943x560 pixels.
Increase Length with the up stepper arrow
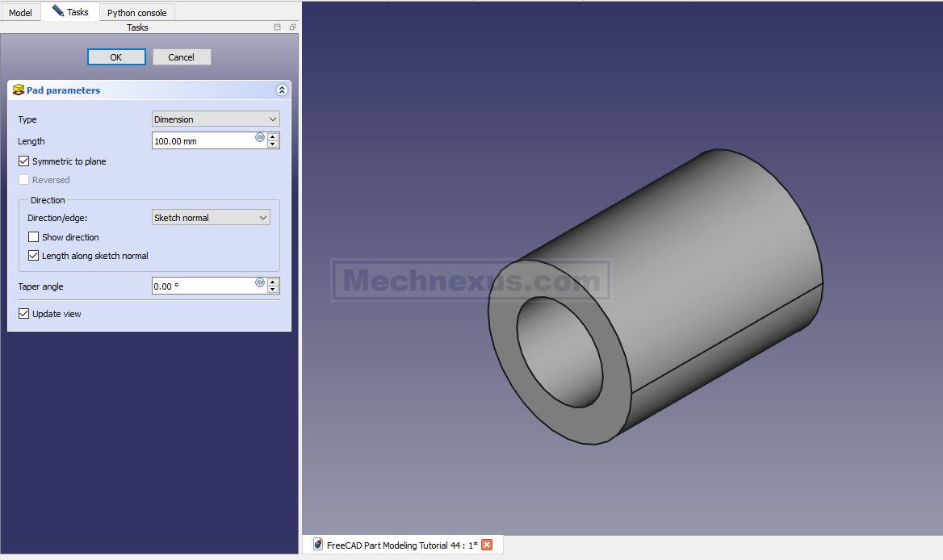tap(273, 137)
